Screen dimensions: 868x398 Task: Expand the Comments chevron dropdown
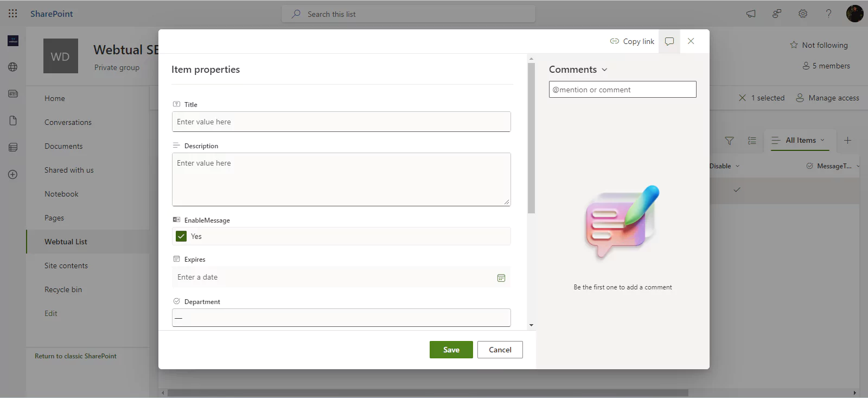coord(604,70)
